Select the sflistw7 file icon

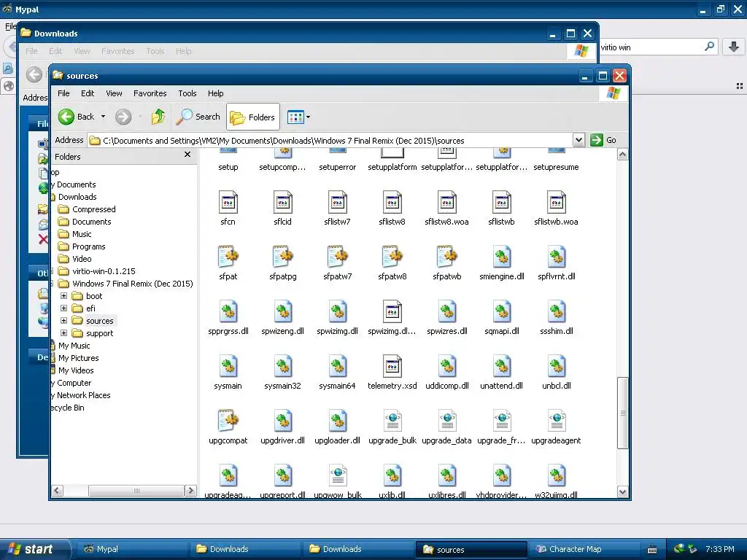[x=337, y=203]
